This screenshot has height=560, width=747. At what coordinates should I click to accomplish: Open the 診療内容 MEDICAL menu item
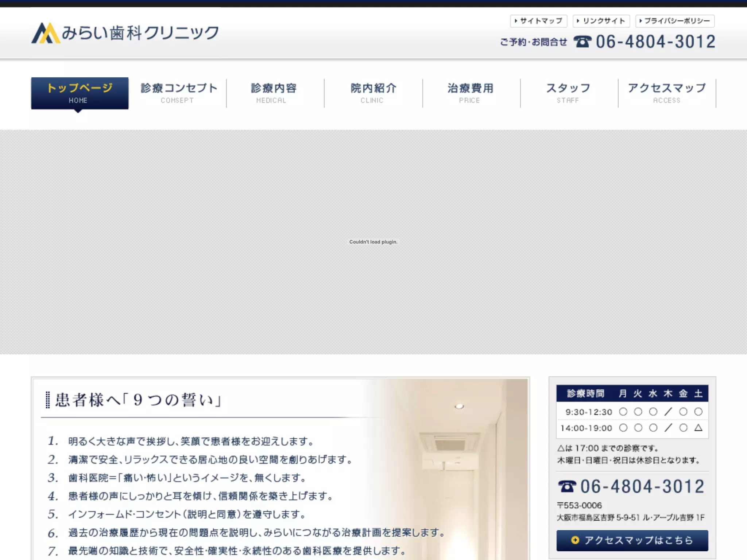click(275, 93)
